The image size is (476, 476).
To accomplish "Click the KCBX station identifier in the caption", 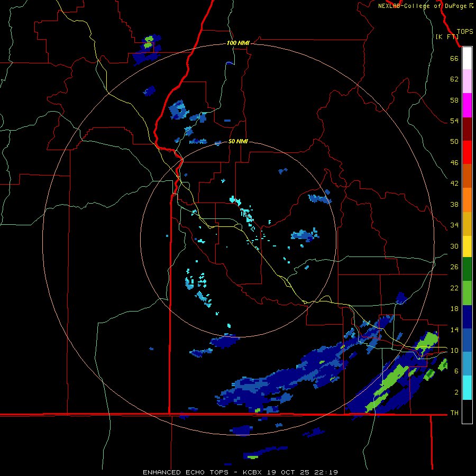I will point(253,472).
